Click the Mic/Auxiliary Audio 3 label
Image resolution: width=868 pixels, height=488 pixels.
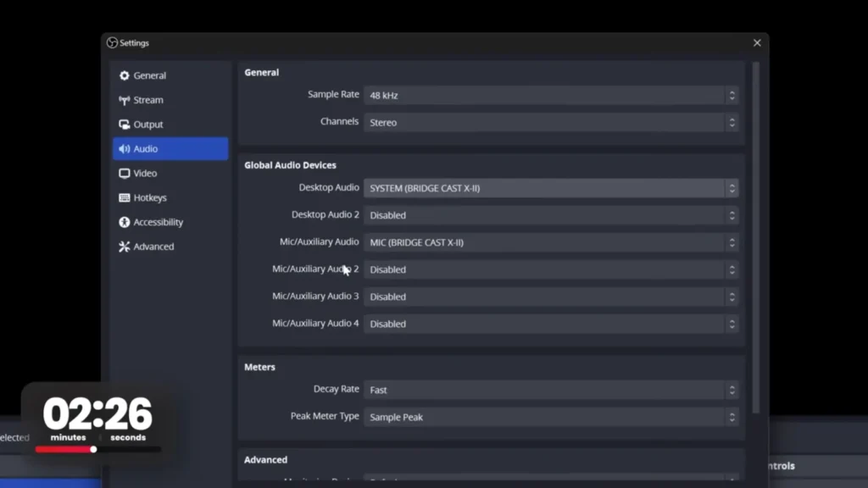[315, 296]
